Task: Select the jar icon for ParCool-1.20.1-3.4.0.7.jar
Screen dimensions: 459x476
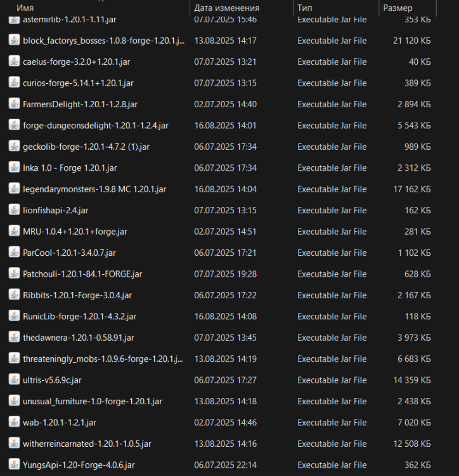Action: click(14, 252)
